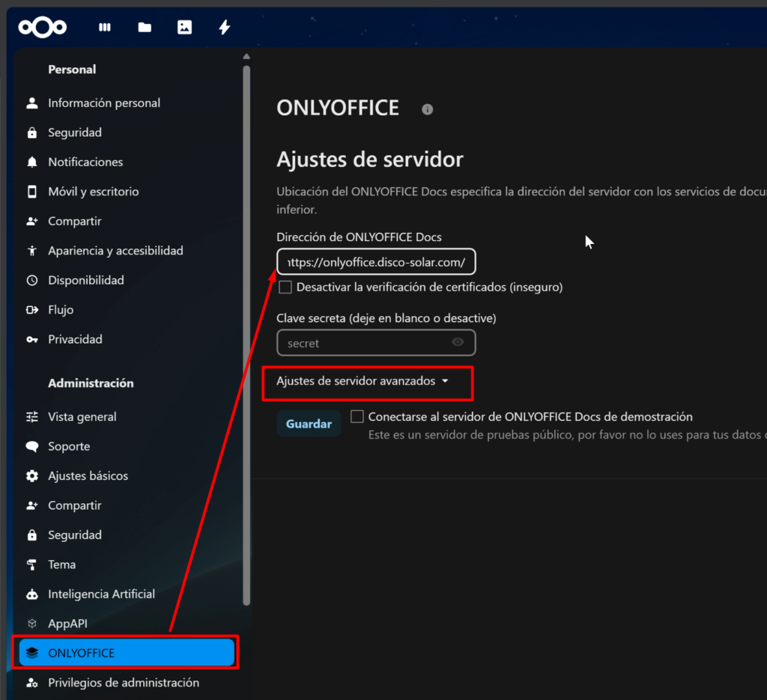Viewport: 767px width, 700px height.
Task: Click the cube icon beside AppAPI
Action: pyautogui.click(x=32, y=624)
